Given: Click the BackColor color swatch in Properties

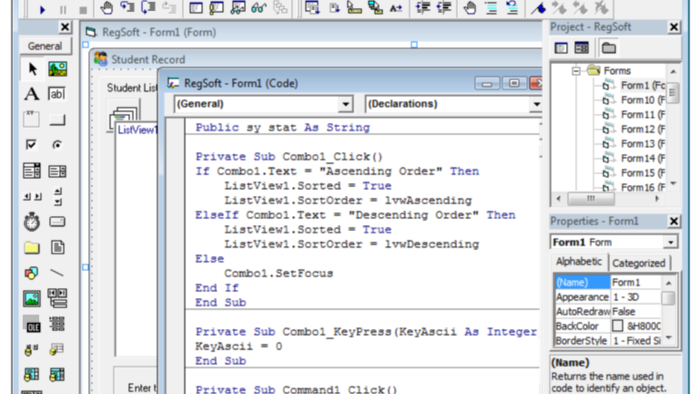Looking at the screenshot, I should click(x=617, y=326).
